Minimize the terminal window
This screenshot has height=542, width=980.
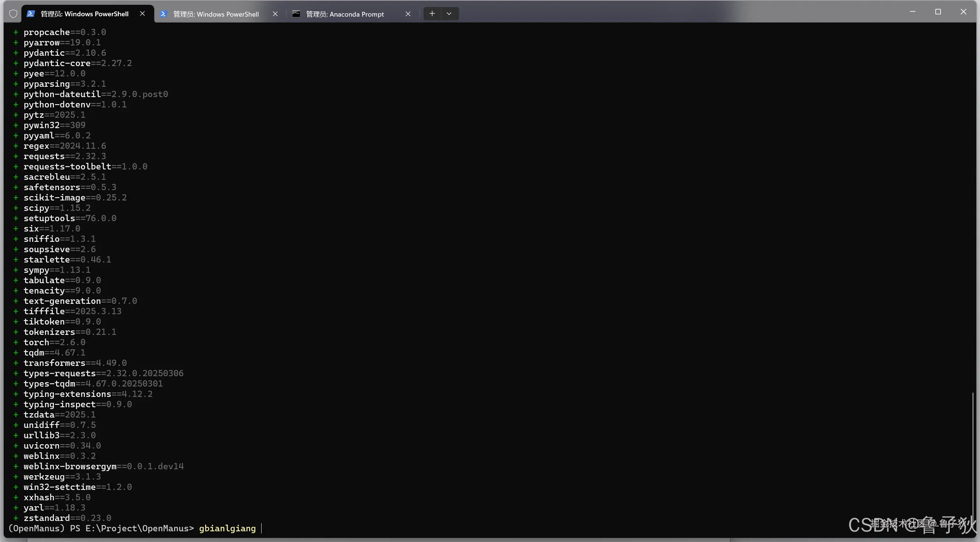pyautogui.click(x=912, y=12)
